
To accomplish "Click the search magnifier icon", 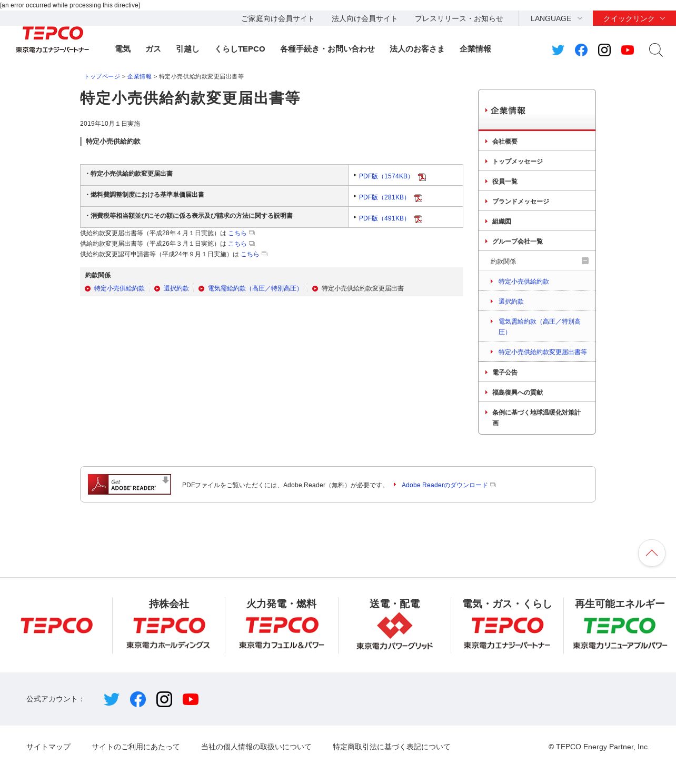I will (655, 50).
